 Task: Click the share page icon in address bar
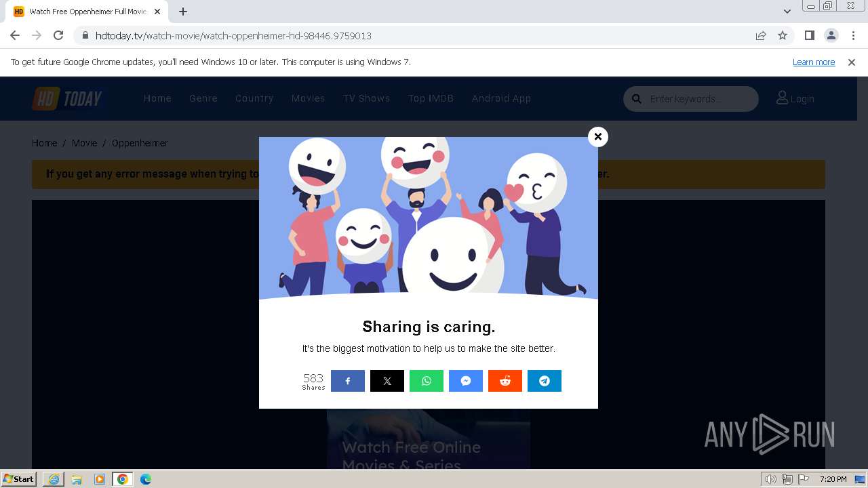[761, 36]
